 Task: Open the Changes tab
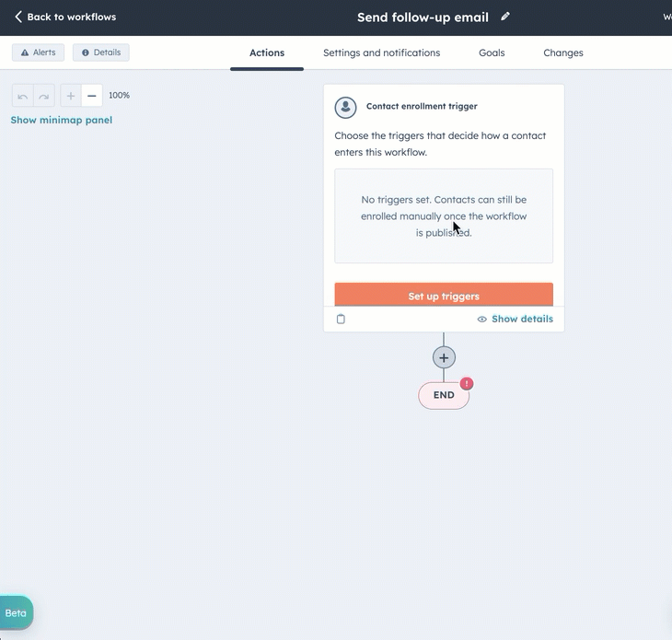coord(563,52)
